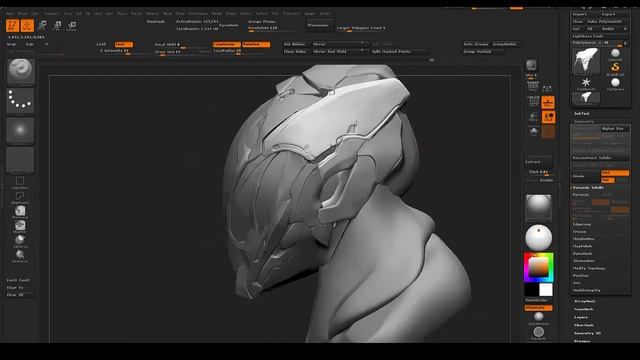Screen dimensions: 640x360
Task: Click the large active tool thumbnail
Action: tap(586, 60)
